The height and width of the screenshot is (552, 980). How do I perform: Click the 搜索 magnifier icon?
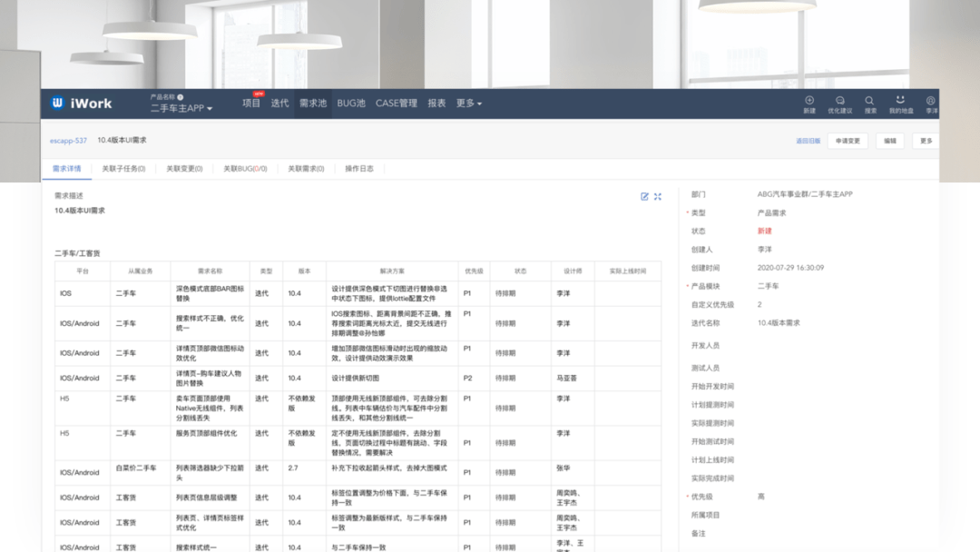[x=869, y=100]
